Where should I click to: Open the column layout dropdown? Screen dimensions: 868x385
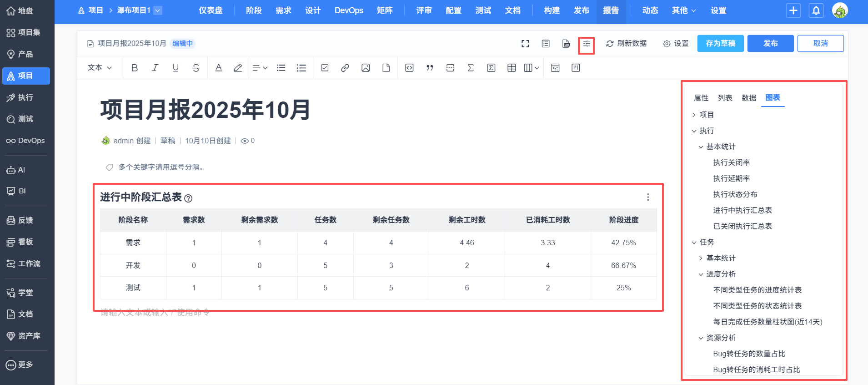click(x=531, y=68)
